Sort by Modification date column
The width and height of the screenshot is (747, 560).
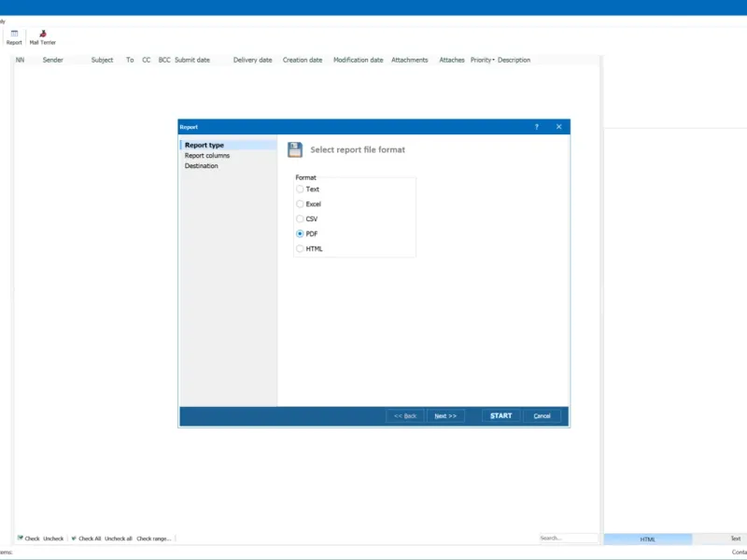(x=359, y=60)
